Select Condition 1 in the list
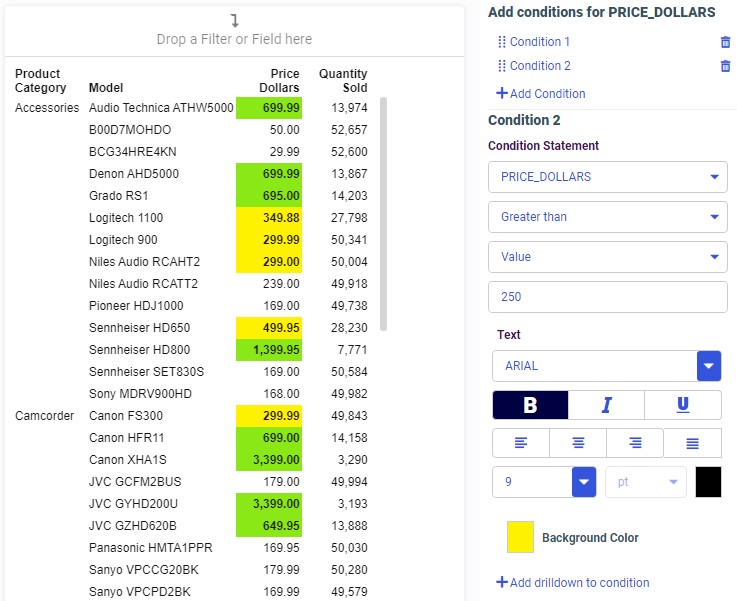 click(x=540, y=42)
